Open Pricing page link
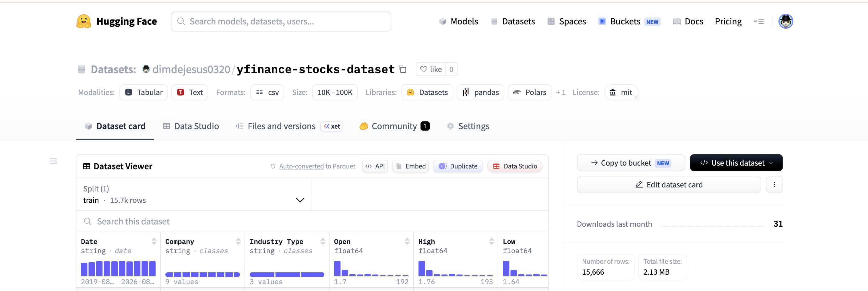 [x=728, y=21]
